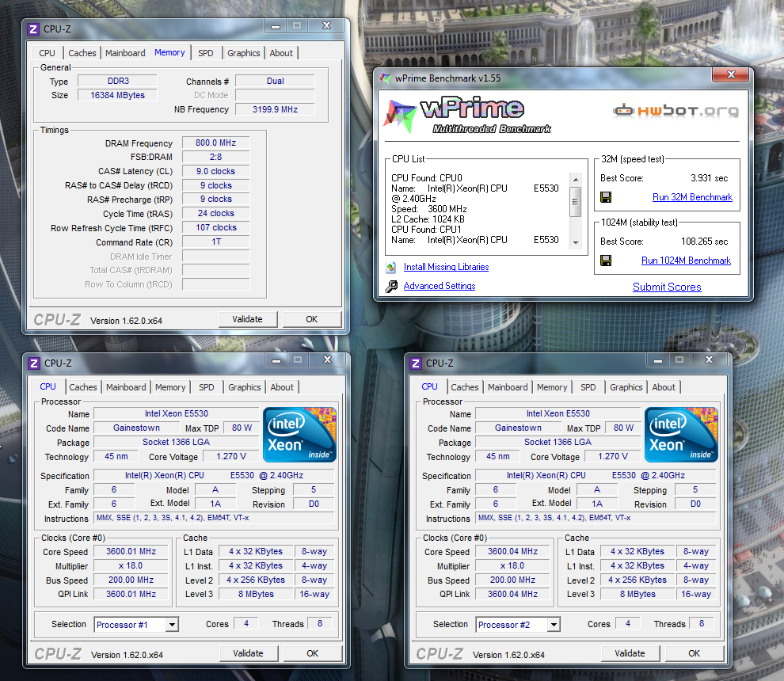
Task: Open Caches tab in the Processor #1 window
Action: [83, 387]
